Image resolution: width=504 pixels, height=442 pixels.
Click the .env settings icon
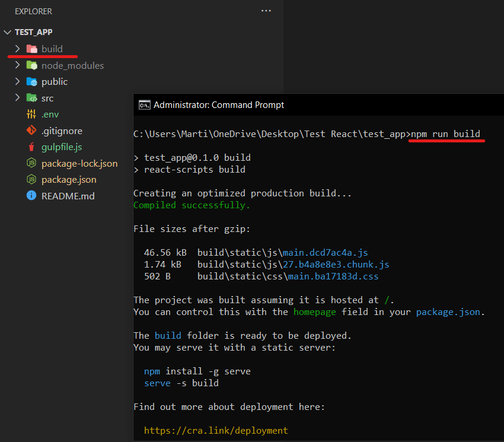[31, 114]
